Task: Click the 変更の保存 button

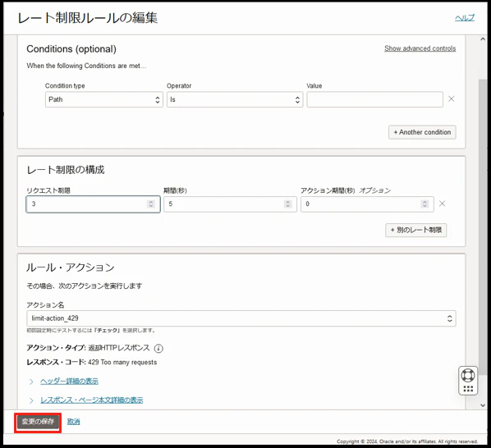Action: (38, 422)
